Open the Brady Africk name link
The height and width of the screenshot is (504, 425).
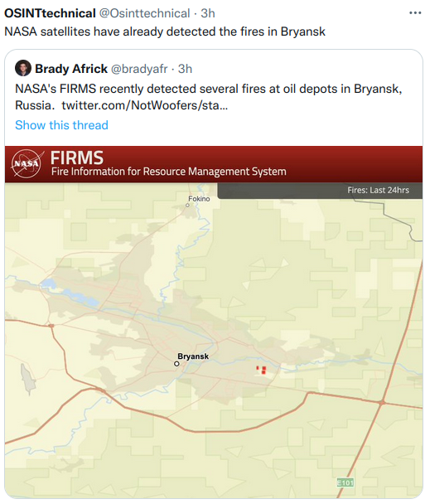(71, 69)
